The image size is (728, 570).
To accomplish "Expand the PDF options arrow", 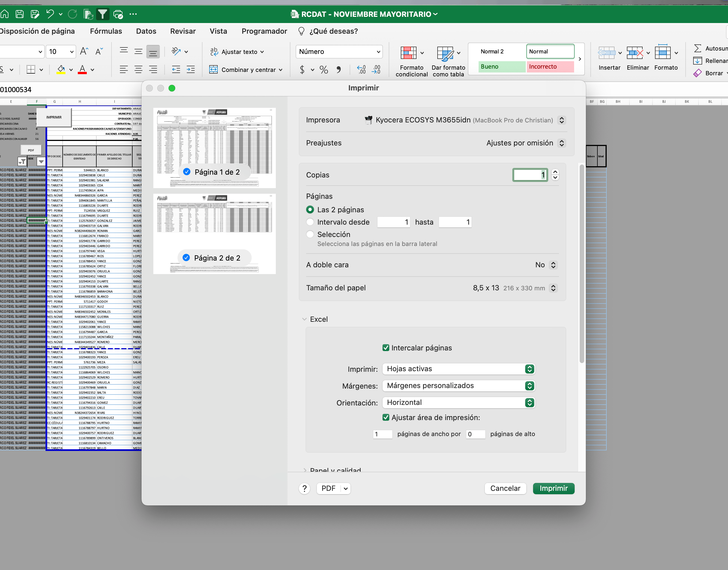I will pos(346,489).
